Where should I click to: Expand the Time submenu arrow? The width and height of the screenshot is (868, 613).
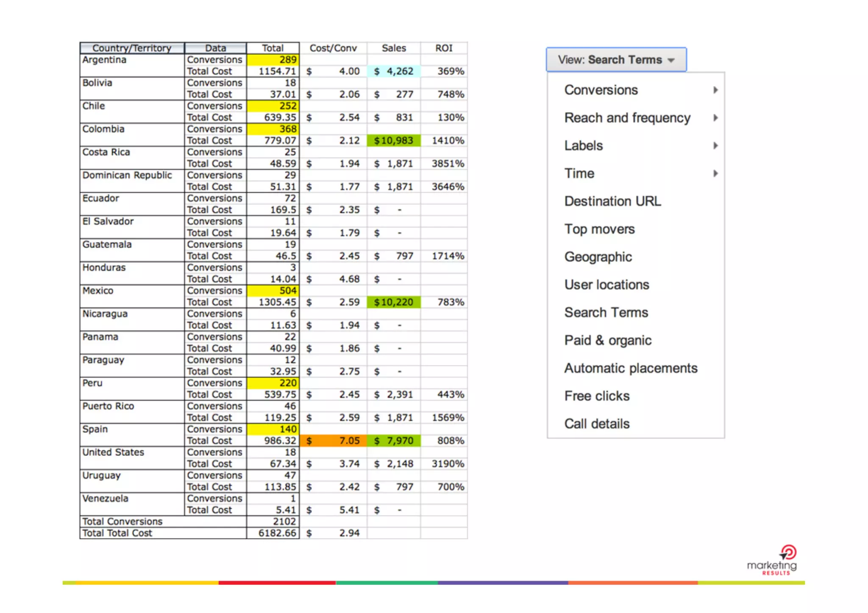(x=715, y=173)
